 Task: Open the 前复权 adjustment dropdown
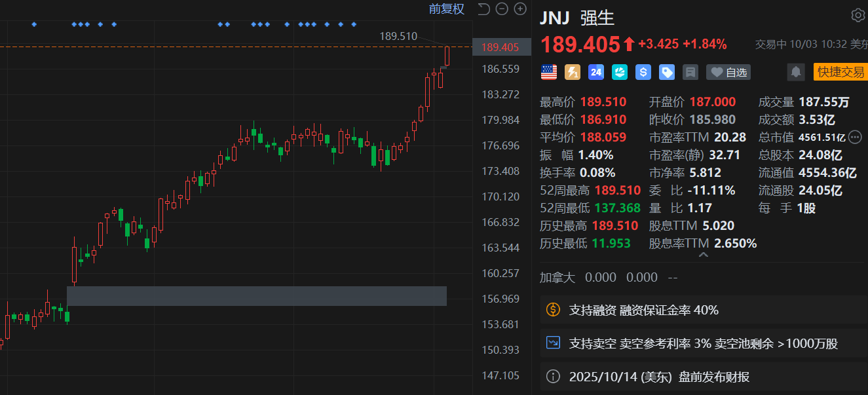447,9
